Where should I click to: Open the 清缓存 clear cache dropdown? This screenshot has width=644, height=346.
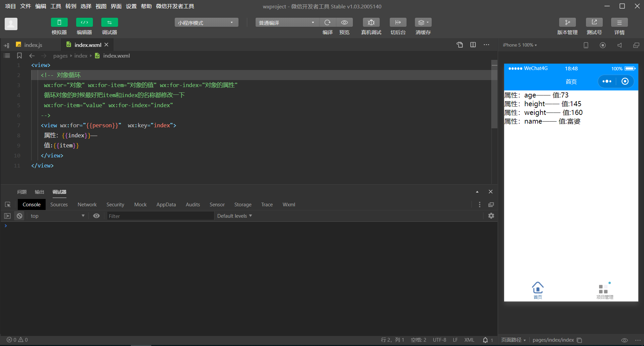pos(423,22)
